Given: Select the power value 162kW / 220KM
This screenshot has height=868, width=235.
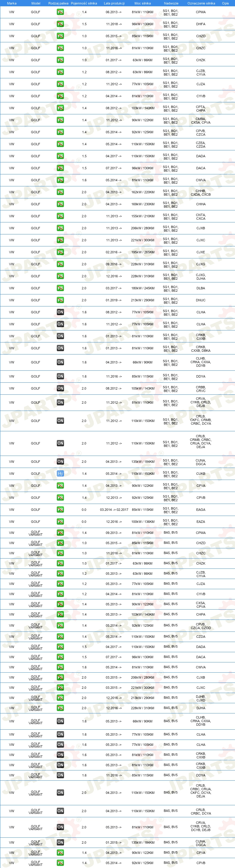Looking at the screenshot, I should (x=143, y=192).
